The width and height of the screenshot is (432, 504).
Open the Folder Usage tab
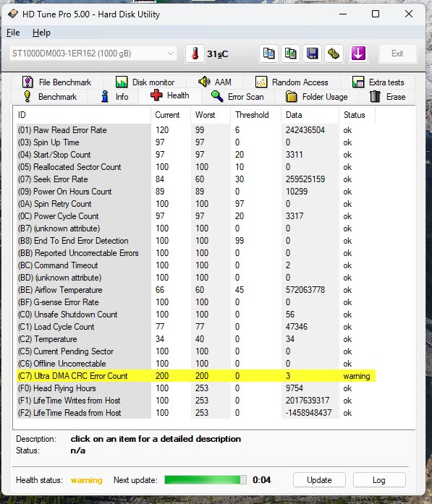pyautogui.click(x=317, y=97)
